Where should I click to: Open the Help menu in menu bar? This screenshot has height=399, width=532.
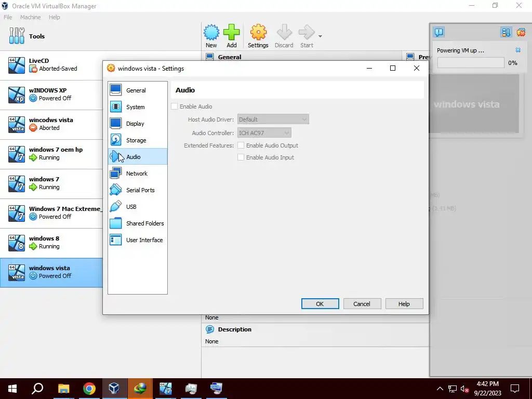pos(54,17)
